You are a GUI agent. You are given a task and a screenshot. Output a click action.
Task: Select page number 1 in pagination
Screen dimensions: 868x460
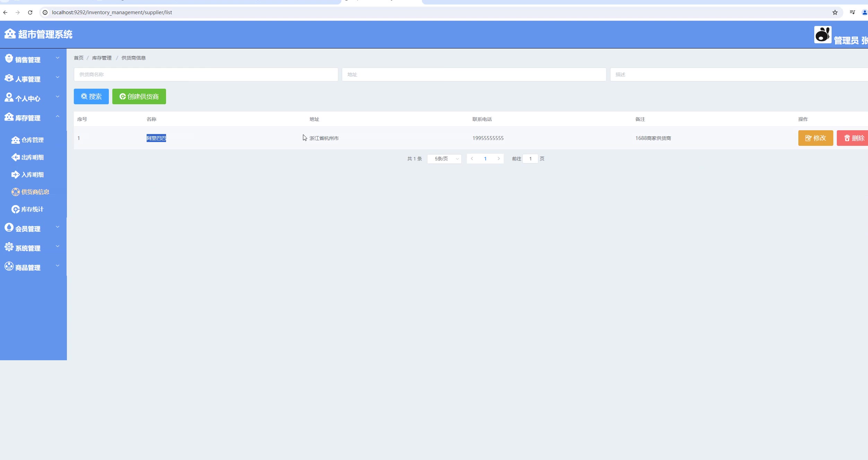point(485,159)
